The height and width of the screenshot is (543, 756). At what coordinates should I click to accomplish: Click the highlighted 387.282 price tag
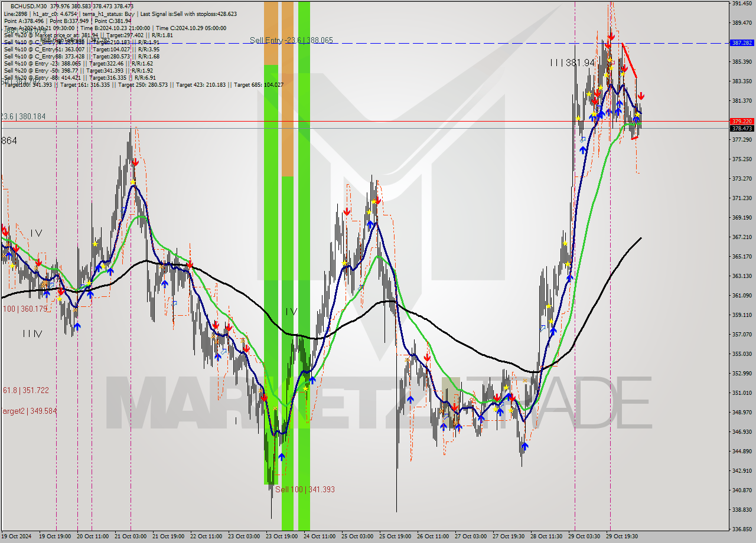tap(742, 43)
